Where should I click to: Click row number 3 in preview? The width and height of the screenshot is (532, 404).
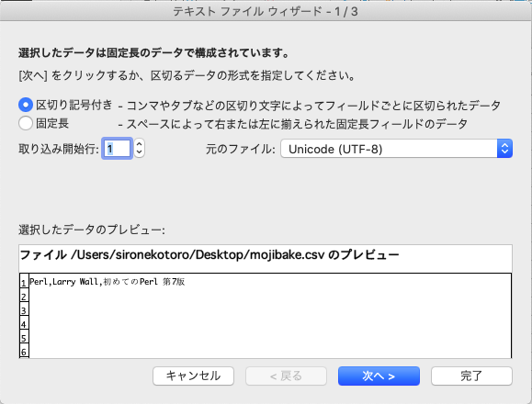tap(24, 310)
